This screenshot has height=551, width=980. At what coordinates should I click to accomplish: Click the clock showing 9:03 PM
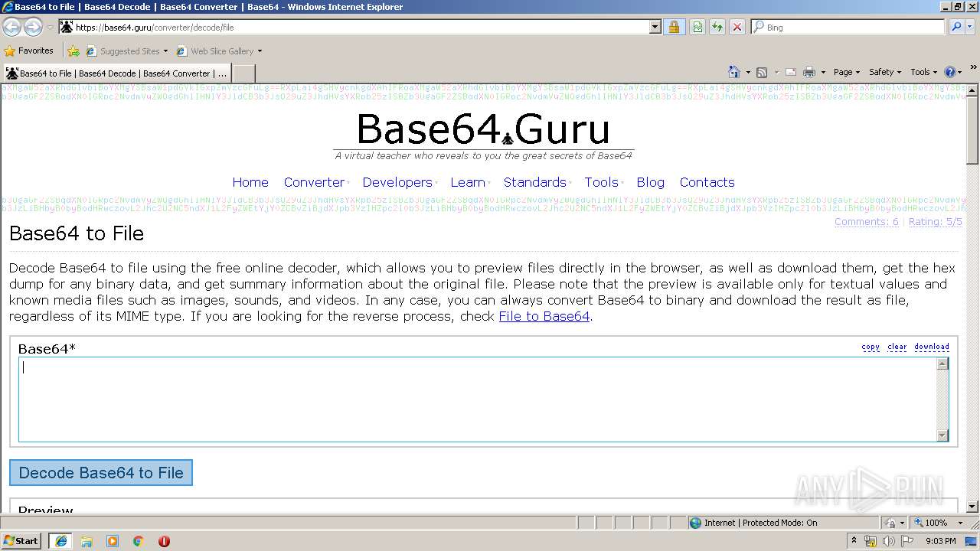(x=940, y=541)
